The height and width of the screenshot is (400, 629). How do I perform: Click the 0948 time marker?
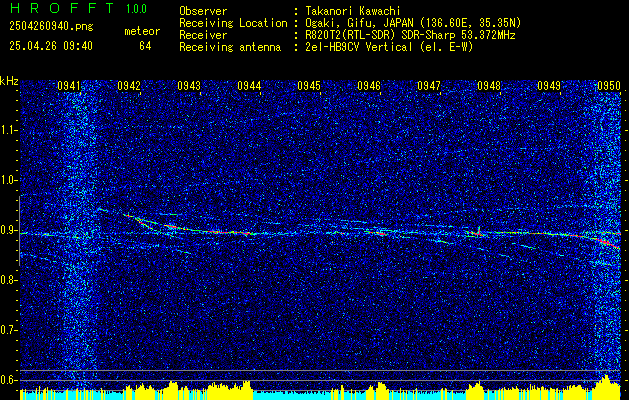pos(489,85)
